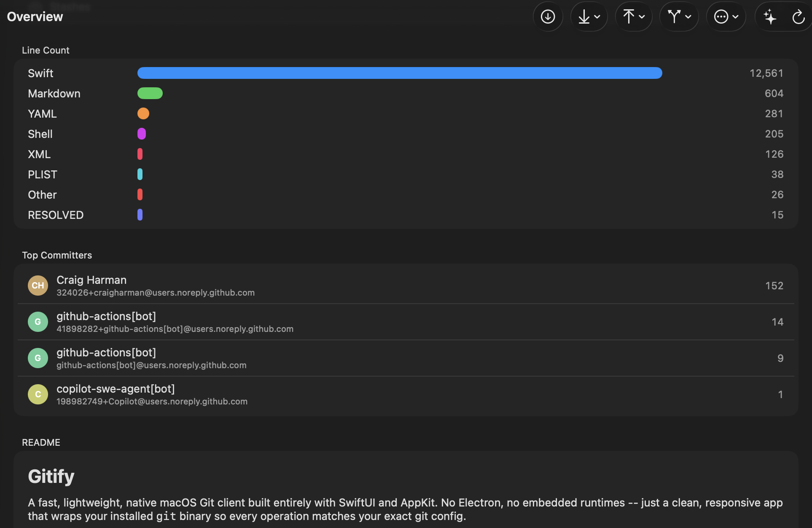Click the blue Swift line count bar

pos(400,73)
